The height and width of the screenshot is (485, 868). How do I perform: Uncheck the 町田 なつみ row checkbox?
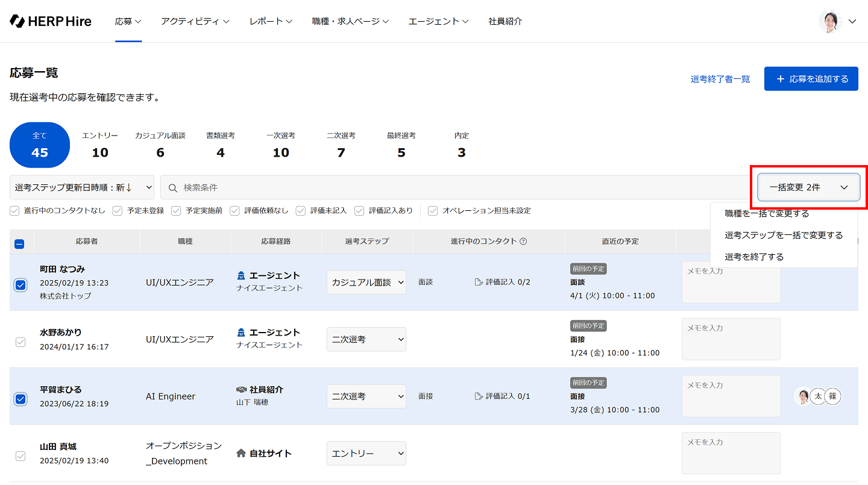click(20, 285)
